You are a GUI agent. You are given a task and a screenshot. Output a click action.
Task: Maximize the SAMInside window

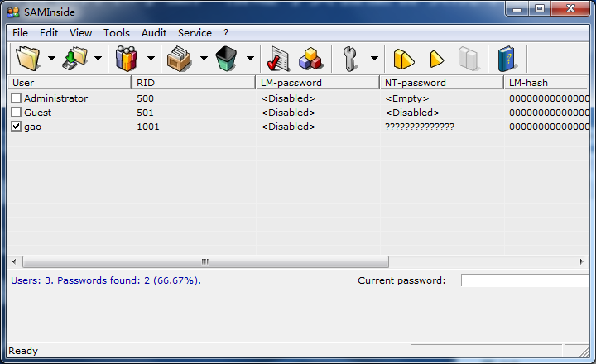(x=540, y=9)
